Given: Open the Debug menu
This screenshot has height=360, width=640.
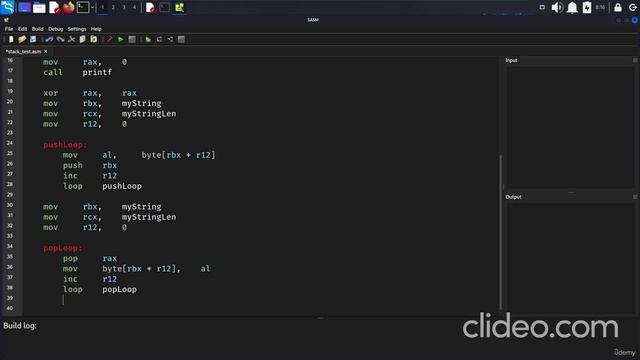Looking at the screenshot, I should pyautogui.click(x=56, y=29).
